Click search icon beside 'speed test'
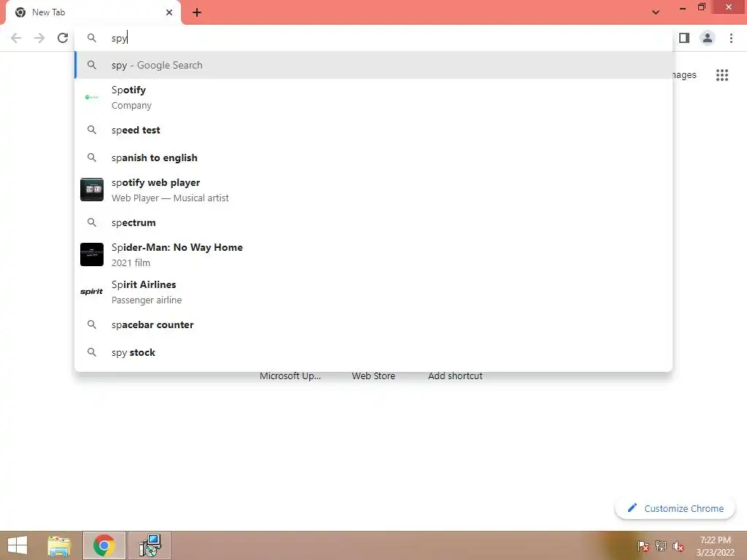 pyautogui.click(x=91, y=130)
